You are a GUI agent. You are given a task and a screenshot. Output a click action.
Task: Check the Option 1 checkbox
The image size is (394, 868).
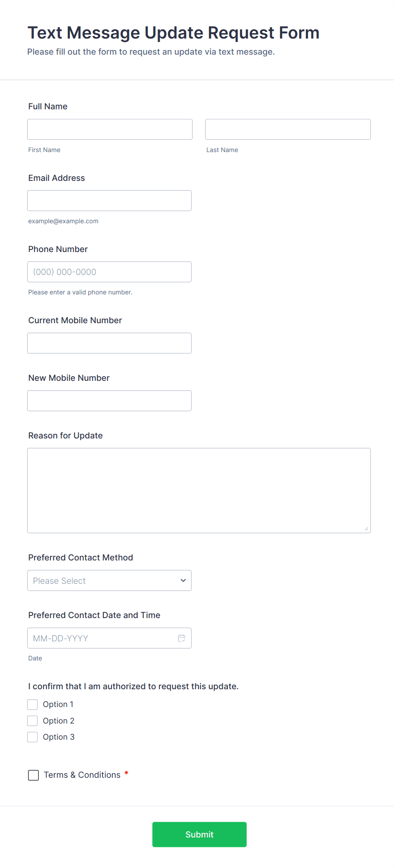tap(33, 704)
